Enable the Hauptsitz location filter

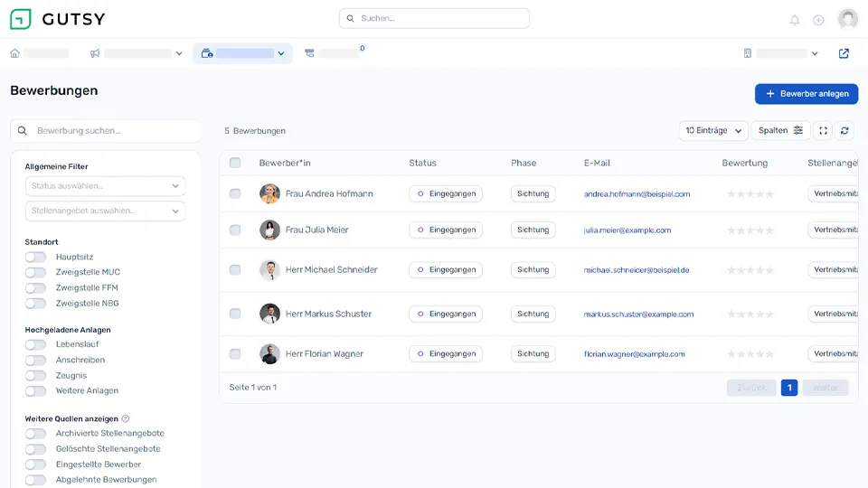35,257
